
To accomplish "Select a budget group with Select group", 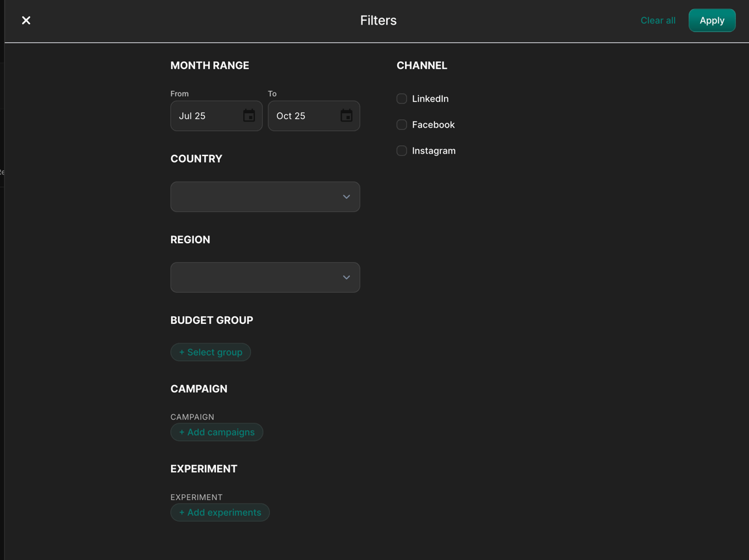I will tap(210, 352).
